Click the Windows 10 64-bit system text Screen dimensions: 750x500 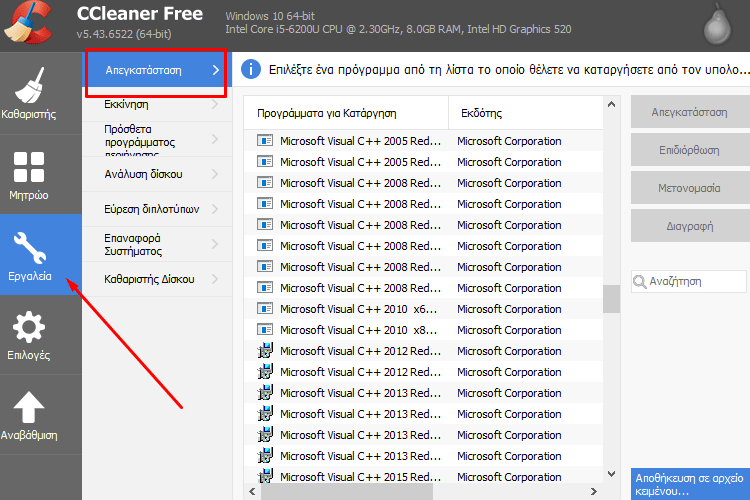[270, 16]
